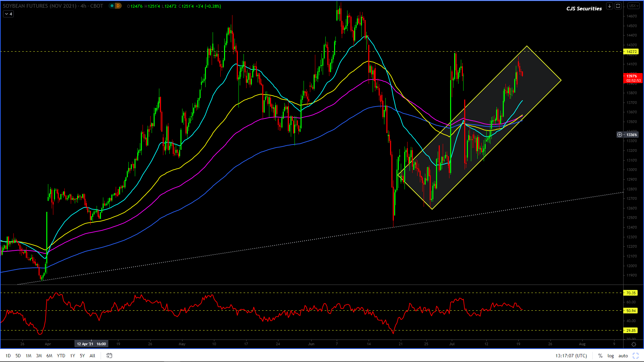Screen dimensions: 644x362
Task: Select the YTD date range
Action: coord(61,356)
